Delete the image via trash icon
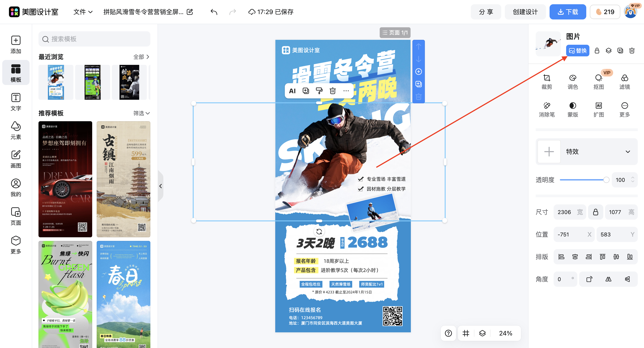Screen dimensions: 644x348 click(632, 51)
